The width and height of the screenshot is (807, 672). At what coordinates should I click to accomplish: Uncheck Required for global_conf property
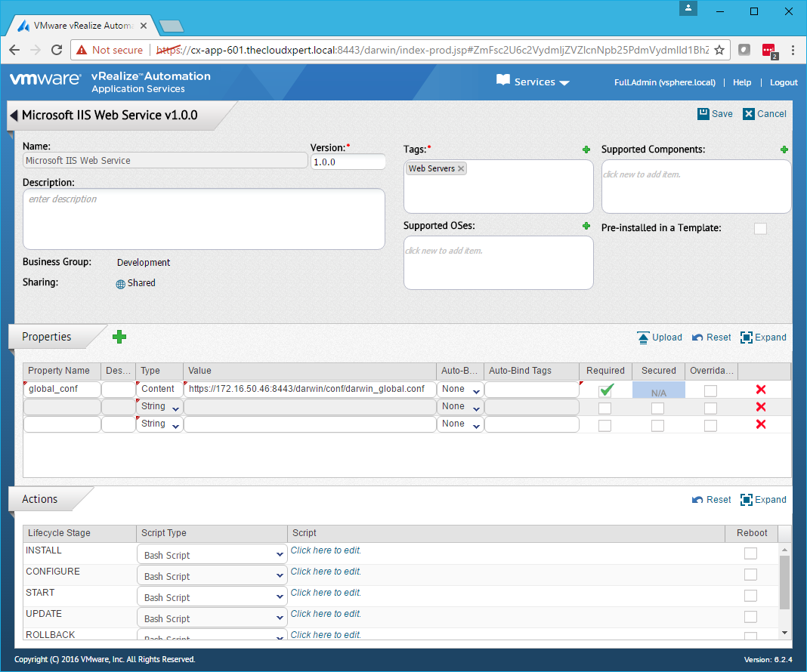coord(605,390)
